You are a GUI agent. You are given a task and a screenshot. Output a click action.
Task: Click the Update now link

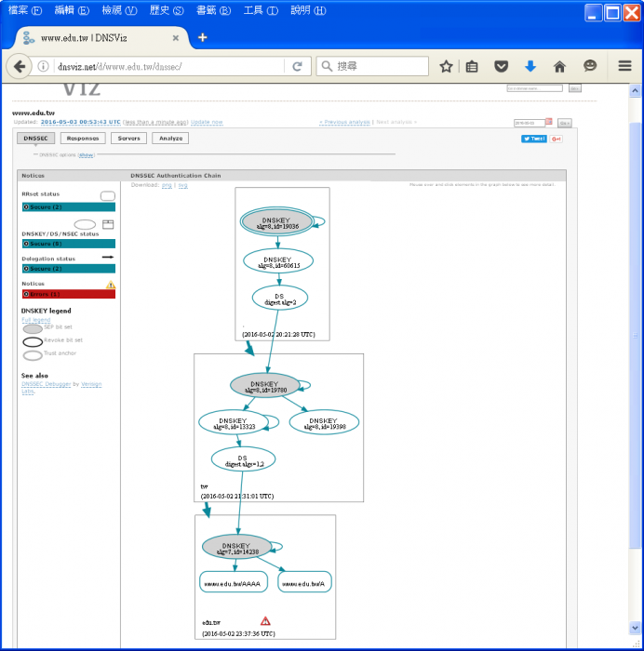[207, 122]
